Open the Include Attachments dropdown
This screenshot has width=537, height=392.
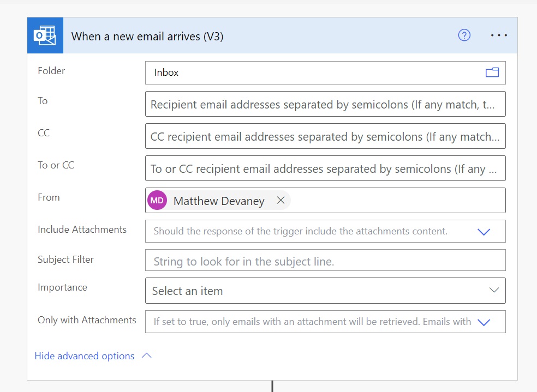click(x=484, y=231)
